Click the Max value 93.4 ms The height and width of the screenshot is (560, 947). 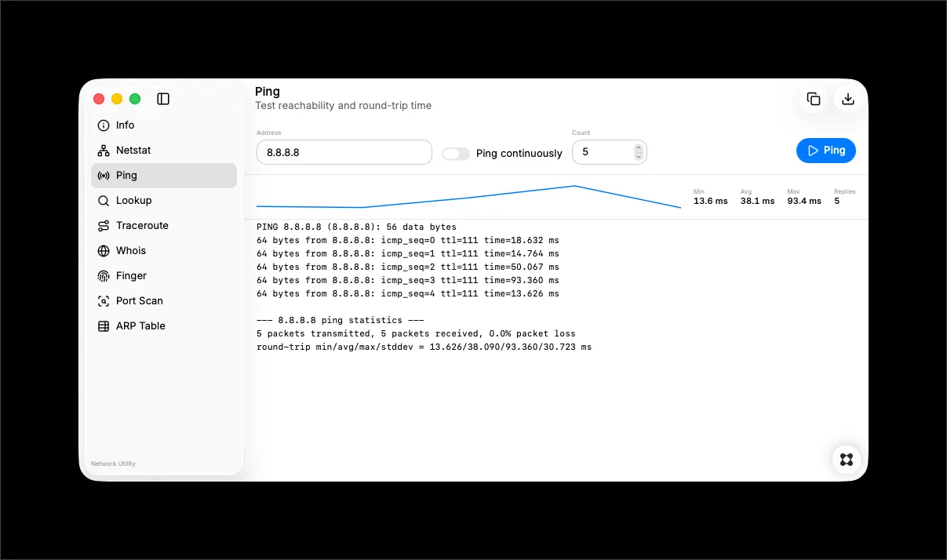(x=804, y=201)
